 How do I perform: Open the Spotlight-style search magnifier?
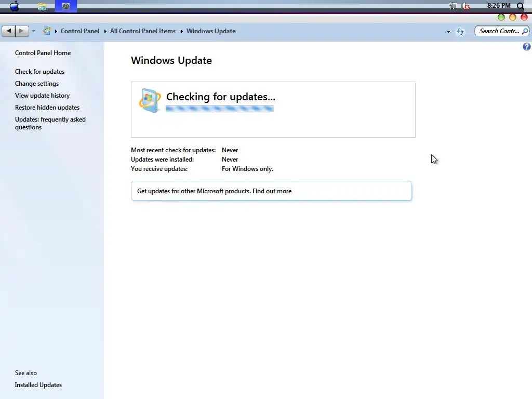click(x=520, y=6)
